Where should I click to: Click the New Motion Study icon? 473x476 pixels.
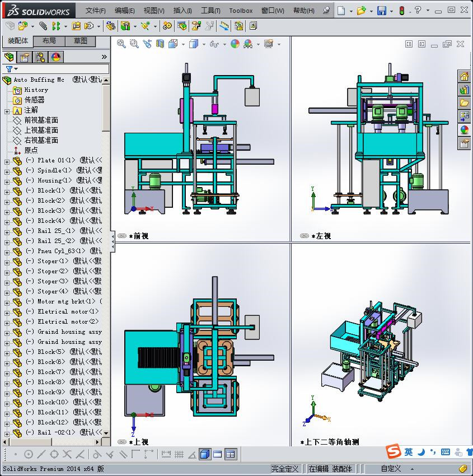pos(167,26)
